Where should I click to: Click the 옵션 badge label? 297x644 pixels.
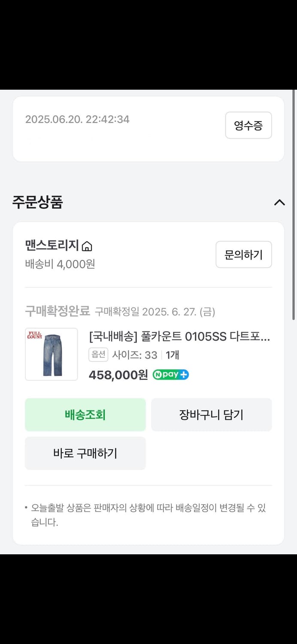tap(98, 355)
